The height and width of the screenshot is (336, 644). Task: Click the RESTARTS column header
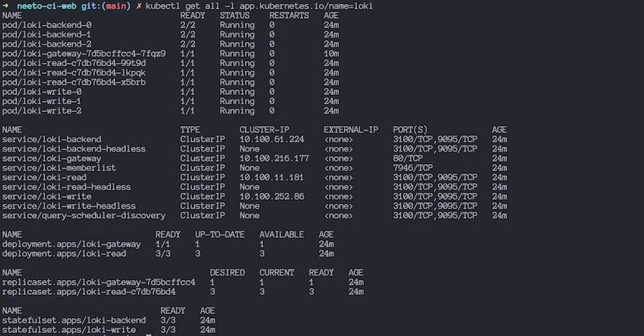click(x=289, y=16)
